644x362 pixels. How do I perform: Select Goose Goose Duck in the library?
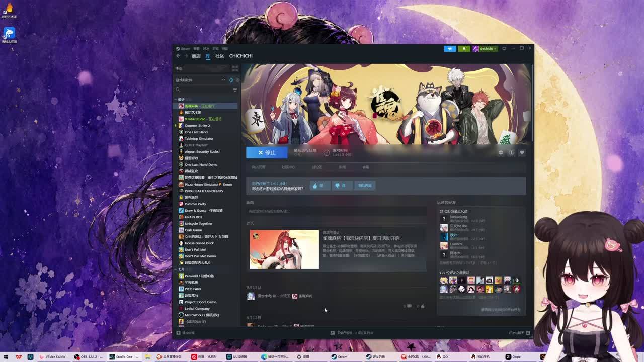pyautogui.click(x=206, y=243)
